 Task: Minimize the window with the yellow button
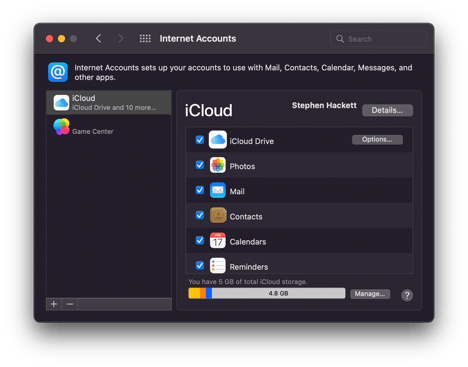point(61,39)
